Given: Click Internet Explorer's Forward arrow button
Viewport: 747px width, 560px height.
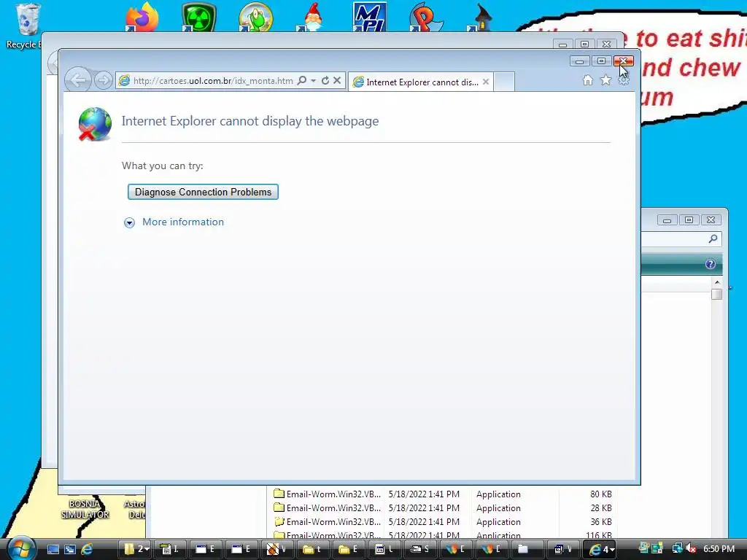Looking at the screenshot, I should click(x=103, y=80).
